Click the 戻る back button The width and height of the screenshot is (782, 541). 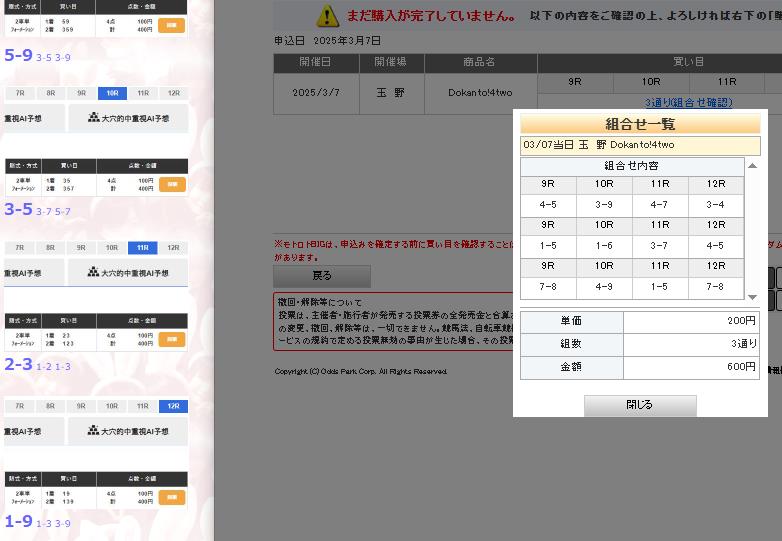pos(322,275)
